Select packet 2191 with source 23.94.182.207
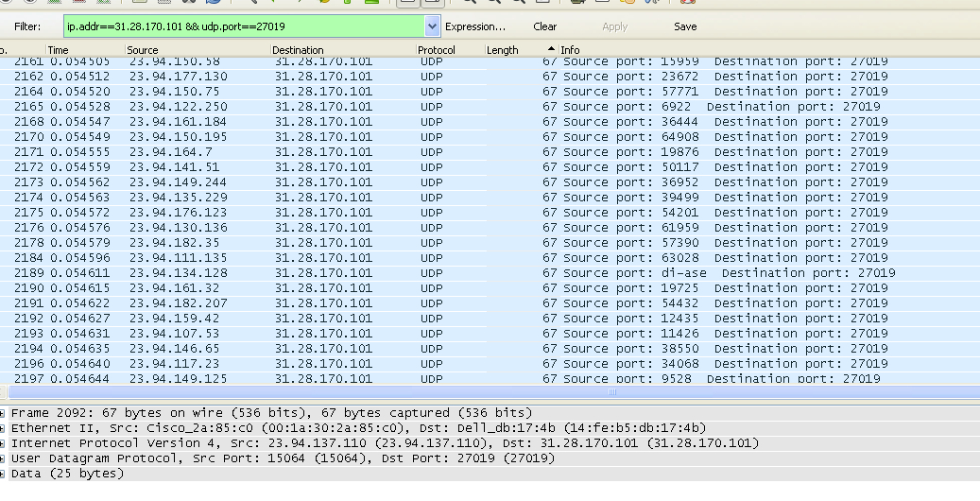 [490, 302]
